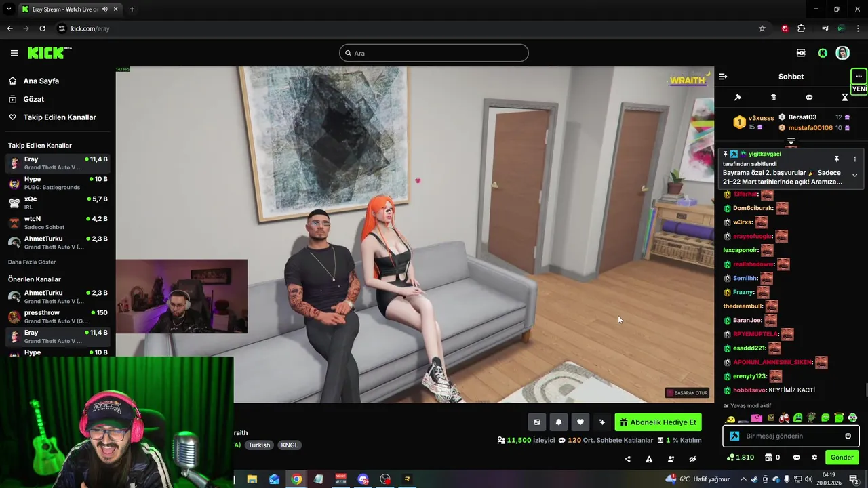This screenshot has width=868, height=488.
Task: Bookmark this page with star icon
Action: pyautogui.click(x=762, y=28)
